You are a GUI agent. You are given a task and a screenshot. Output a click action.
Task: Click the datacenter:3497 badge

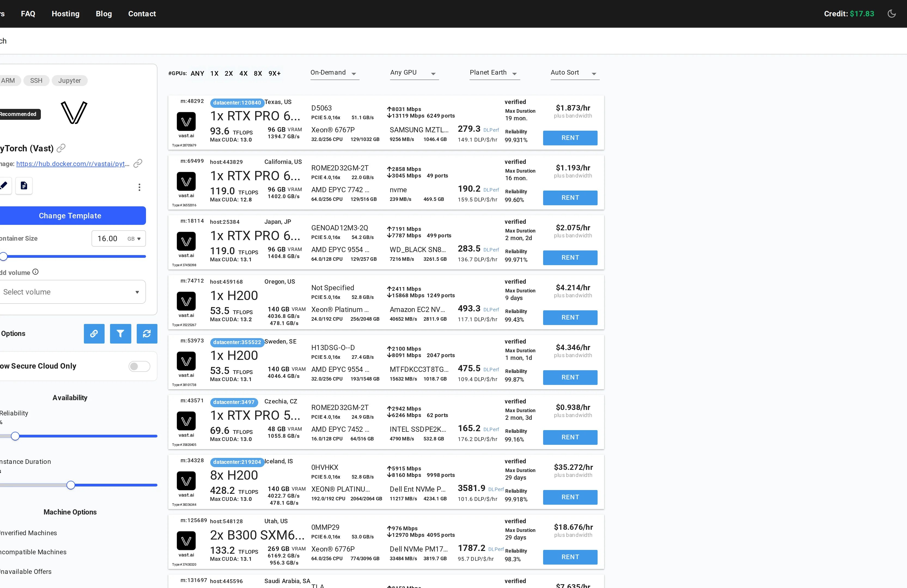(x=234, y=402)
